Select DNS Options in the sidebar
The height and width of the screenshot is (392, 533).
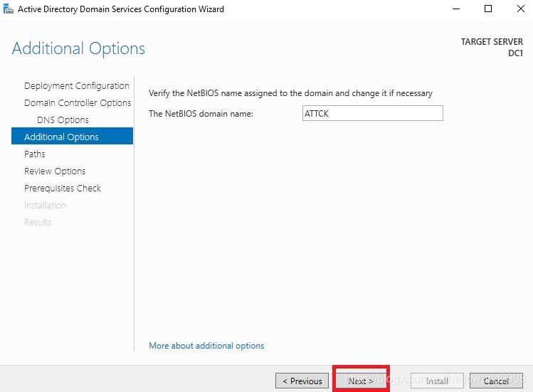(63, 120)
